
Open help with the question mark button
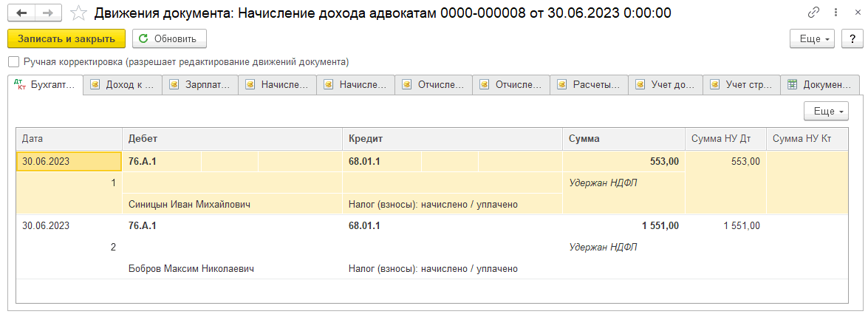(848, 39)
